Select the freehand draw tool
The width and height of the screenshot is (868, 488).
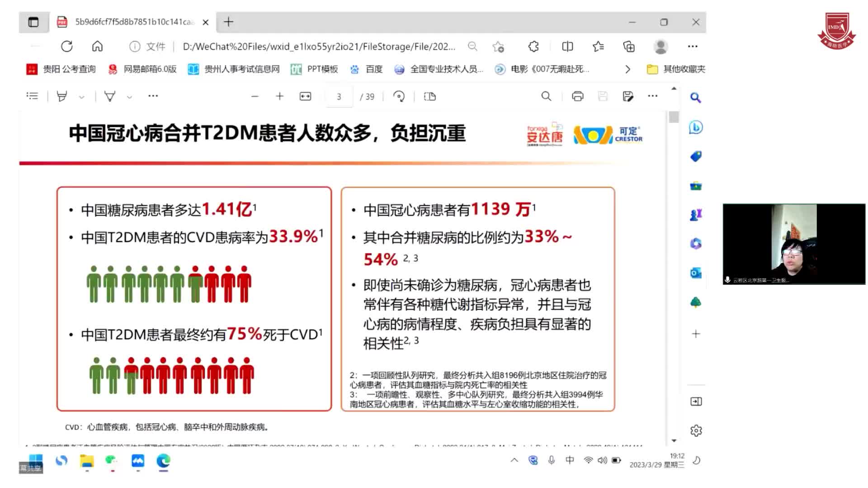110,96
